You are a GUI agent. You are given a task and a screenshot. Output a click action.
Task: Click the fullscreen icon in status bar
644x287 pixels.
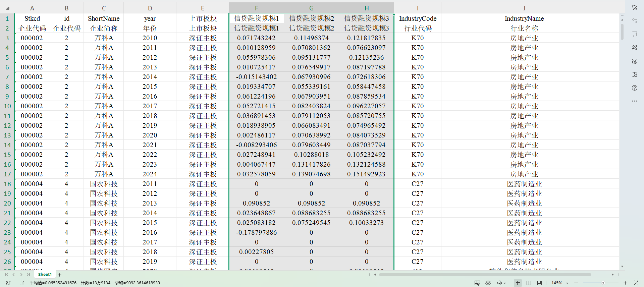[636, 283]
